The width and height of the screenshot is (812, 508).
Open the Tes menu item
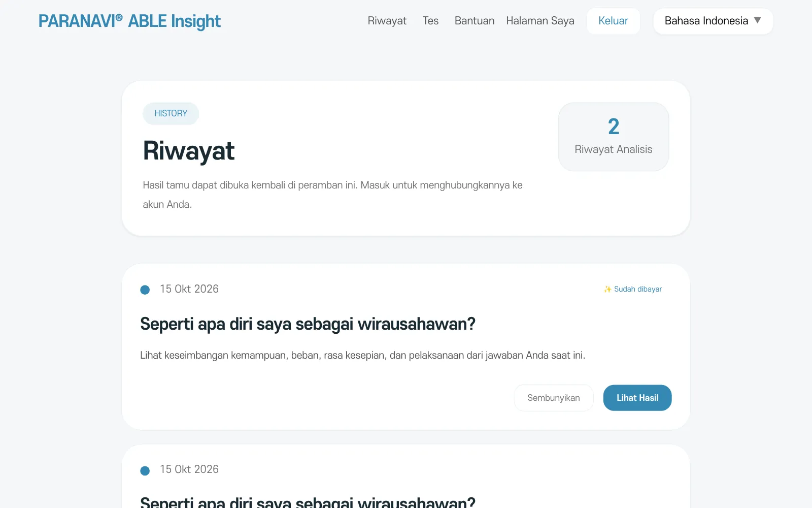(430, 21)
